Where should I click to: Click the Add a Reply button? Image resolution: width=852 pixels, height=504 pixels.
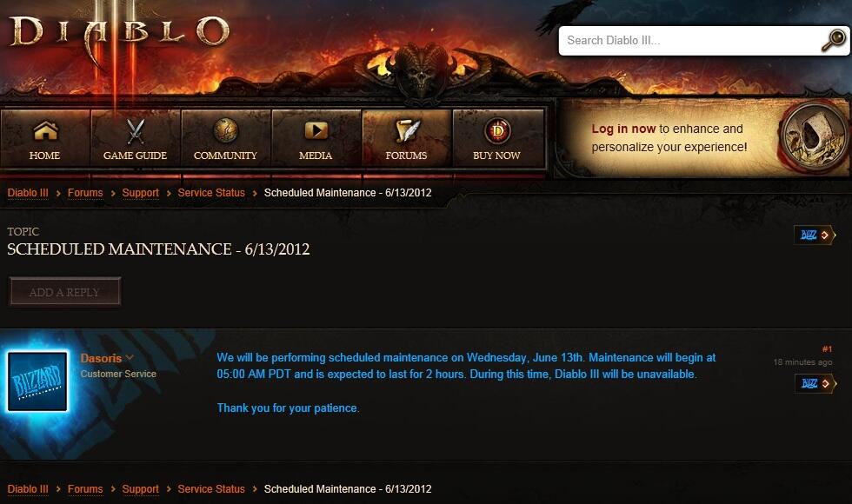(x=64, y=292)
